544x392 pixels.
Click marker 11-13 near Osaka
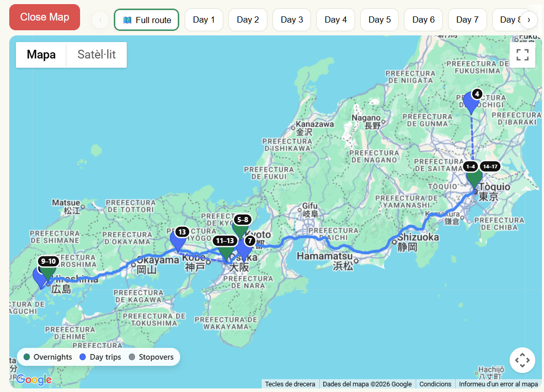(x=225, y=241)
